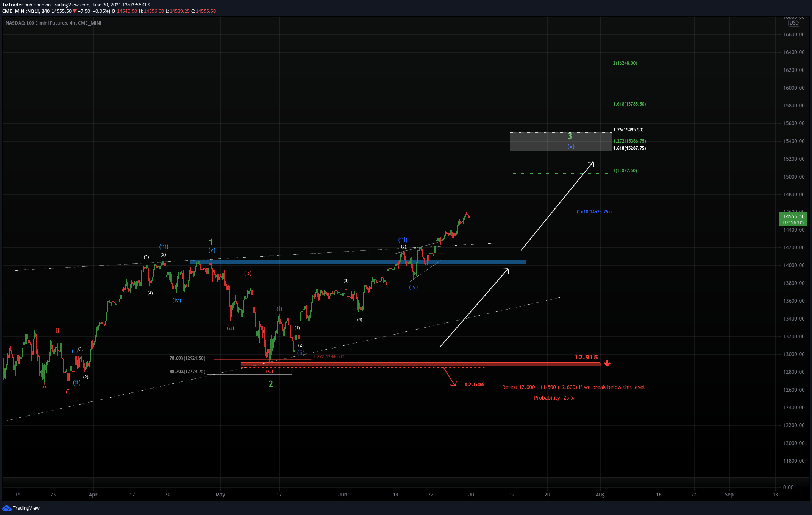
Task: Click the red (b) wave label
Action: (248, 273)
